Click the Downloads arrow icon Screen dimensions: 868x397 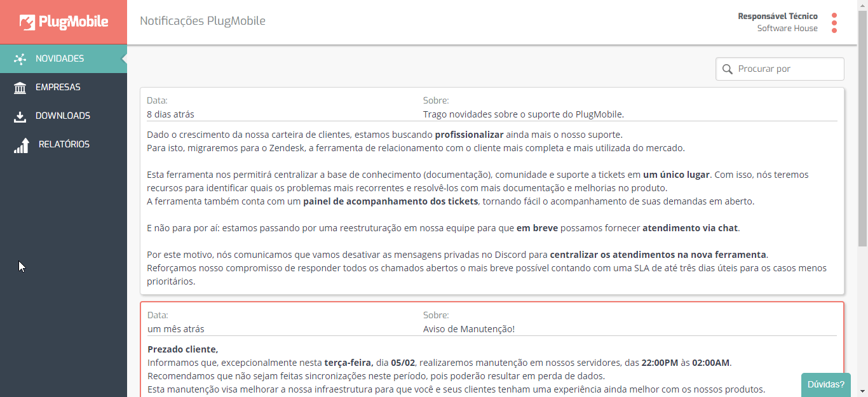[20, 116]
